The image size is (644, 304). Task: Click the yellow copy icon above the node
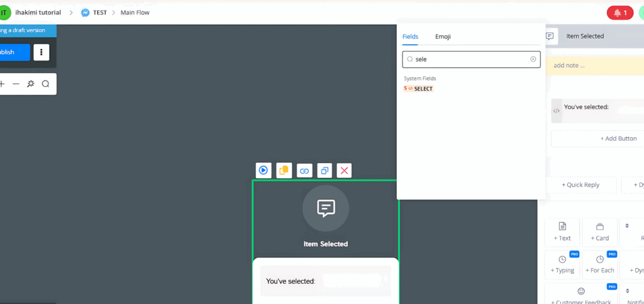coord(284,170)
